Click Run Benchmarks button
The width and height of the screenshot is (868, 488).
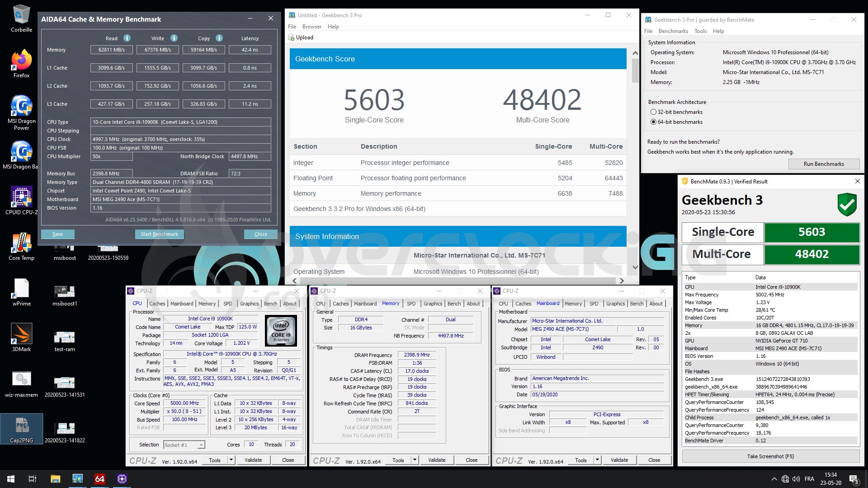pyautogui.click(x=824, y=164)
